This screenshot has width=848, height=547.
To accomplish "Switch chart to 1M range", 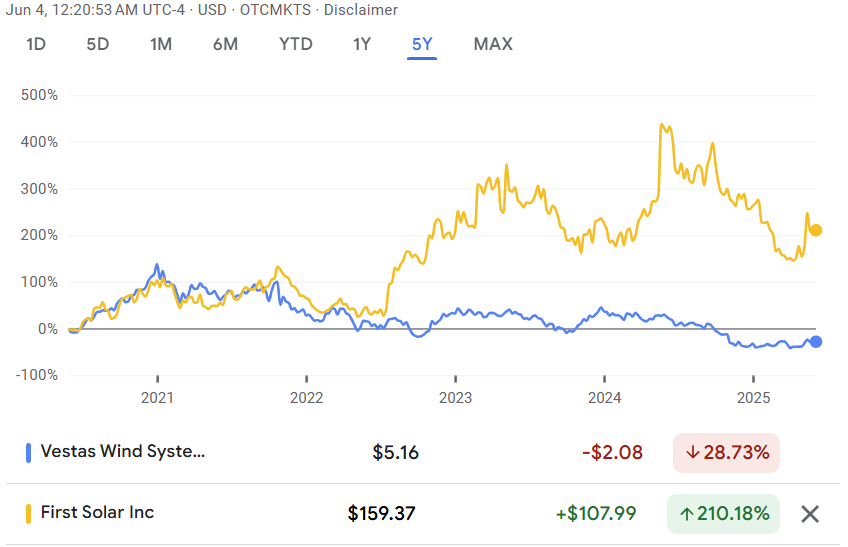I will point(161,44).
